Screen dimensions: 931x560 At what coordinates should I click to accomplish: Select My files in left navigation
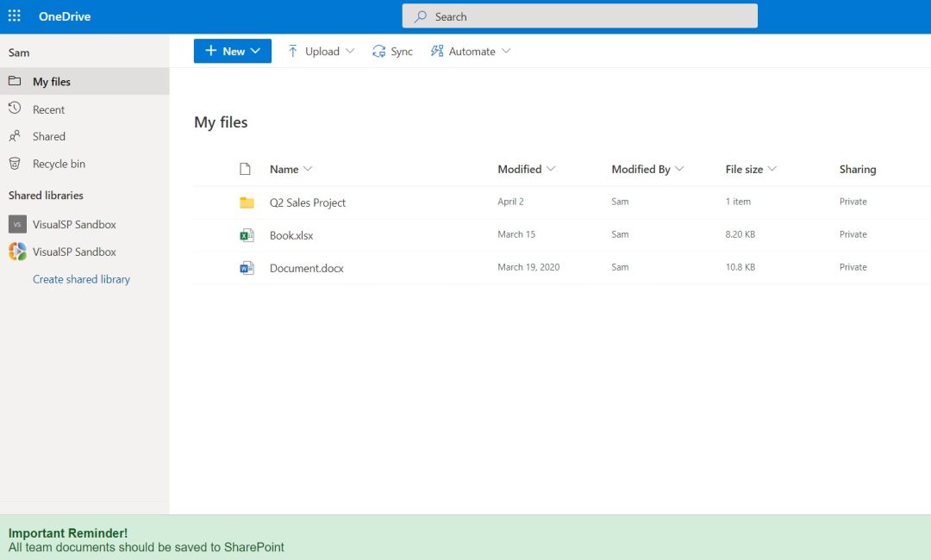click(x=52, y=82)
